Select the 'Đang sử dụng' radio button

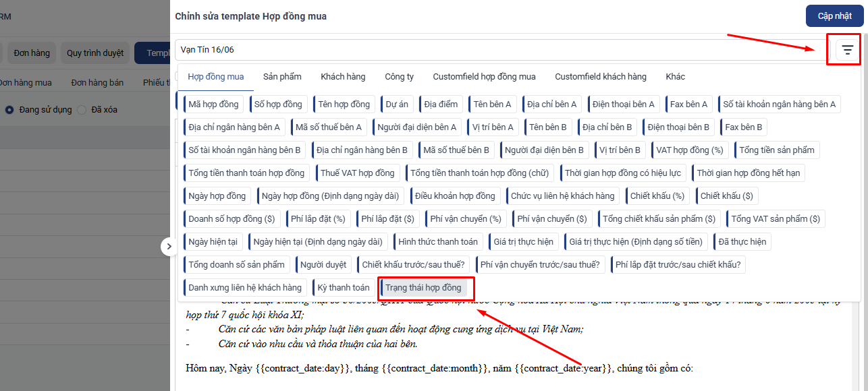(9, 110)
